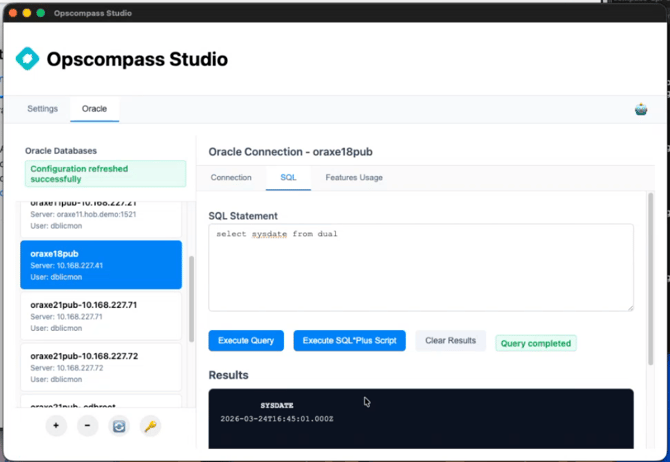Screen dimensions: 670x462
Task: Click the gold key credentials icon
Action: pyautogui.click(x=150, y=426)
